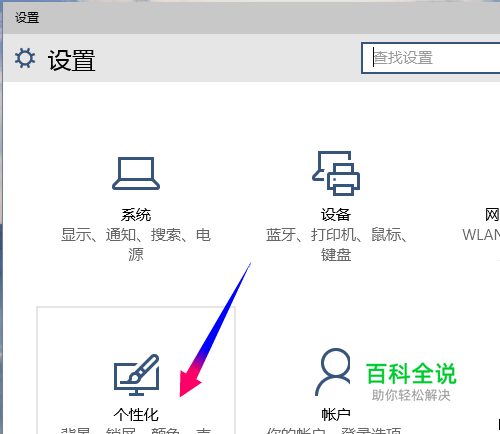500x434 pixels.
Task: Open the 帐户 person icon
Action: 333,372
